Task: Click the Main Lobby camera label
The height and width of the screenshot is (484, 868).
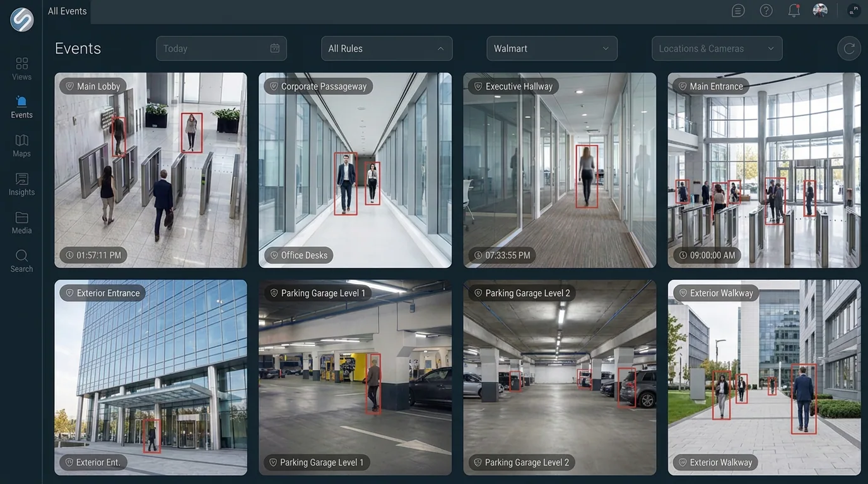Action: coord(93,86)
